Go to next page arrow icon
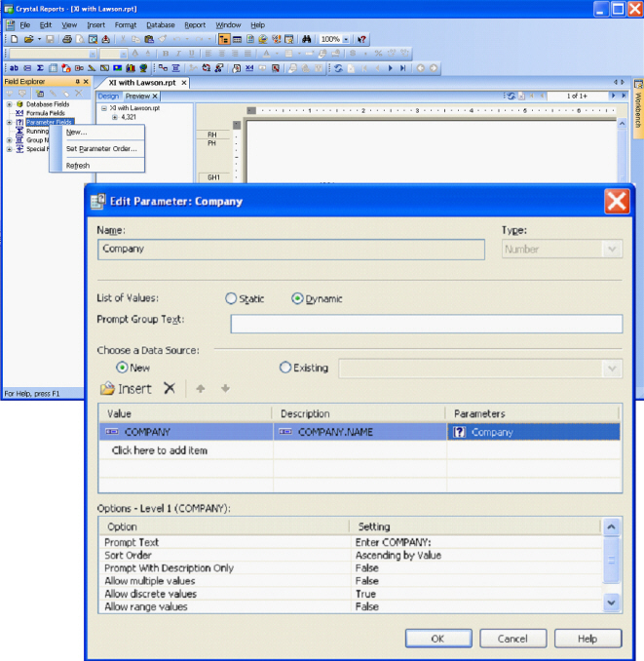The height and width of the screenshot is (661, 644). (390, 68)
